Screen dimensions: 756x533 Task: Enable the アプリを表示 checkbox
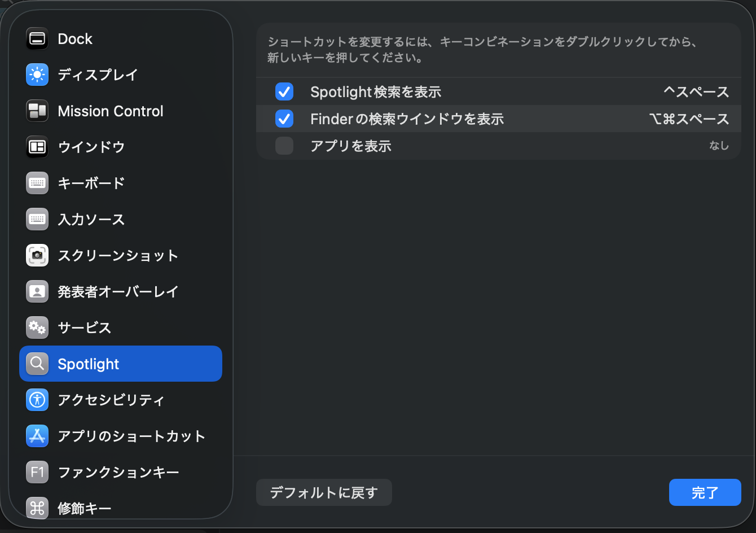pos(284,146)
